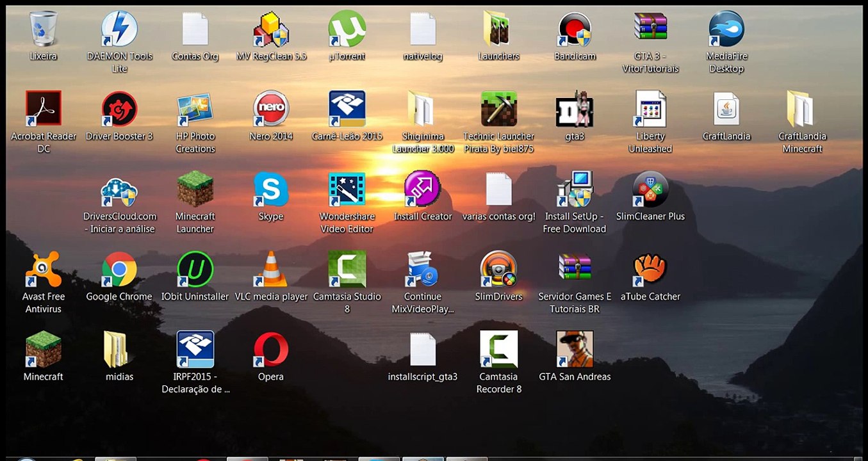Open the Lixeira recycle bin

[44, 29]
